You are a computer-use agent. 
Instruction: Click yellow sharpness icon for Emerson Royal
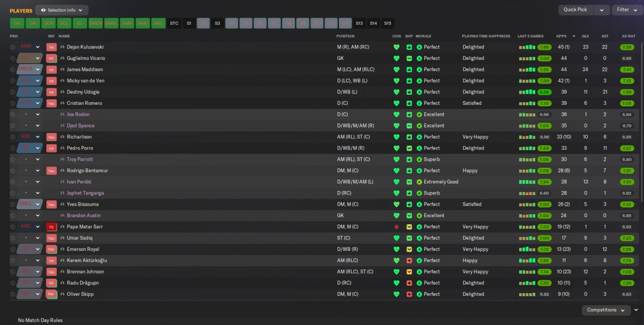click(x=410, y=249)
